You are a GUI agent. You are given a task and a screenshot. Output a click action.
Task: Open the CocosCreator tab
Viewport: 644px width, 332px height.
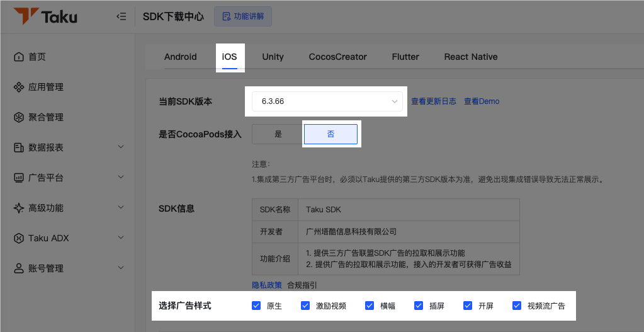click(337, 57)
